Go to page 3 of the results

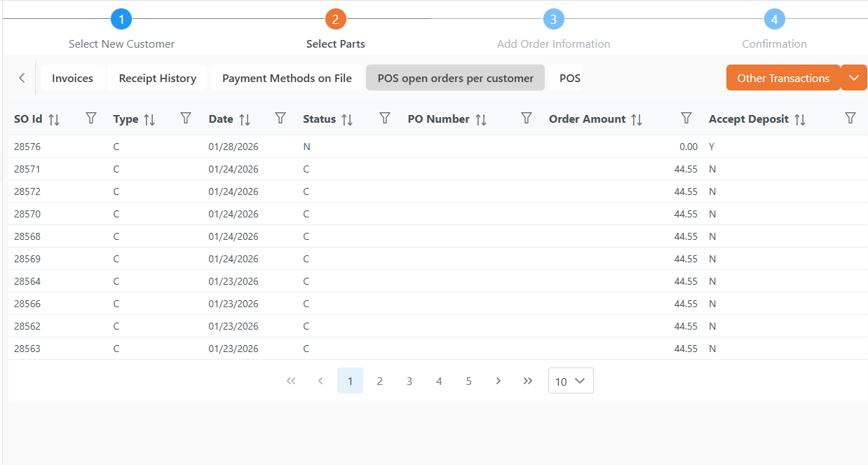pyautogui.click(x=409, y=381)
